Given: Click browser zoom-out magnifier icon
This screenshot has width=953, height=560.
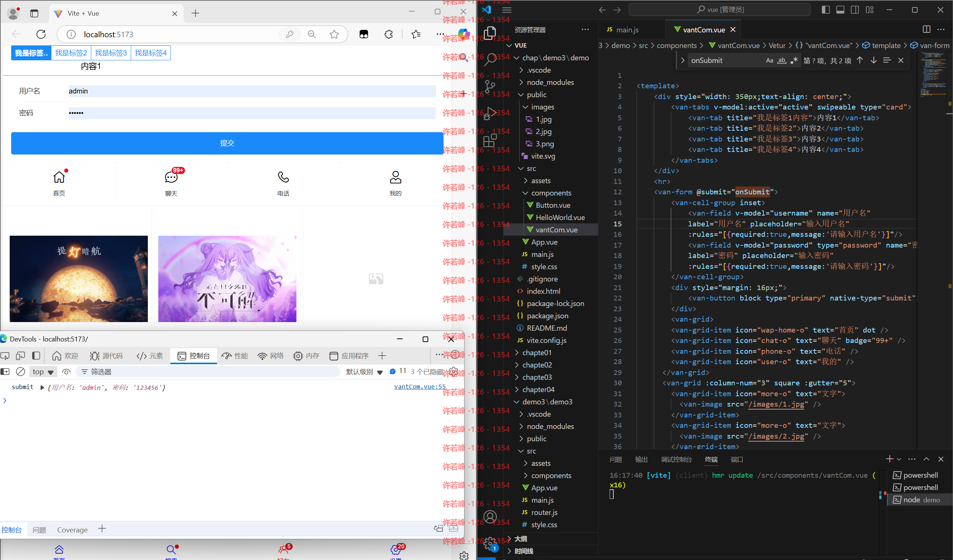Looking at the screenshot, I should click(x=312, y=34).
